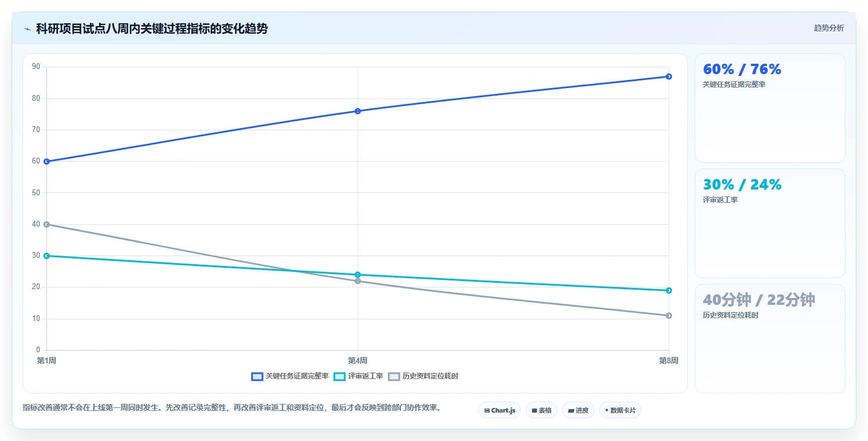Select the gray line's 第1周 point at 40
The height and width of the screenshot is (441, 868).
tap(46, 224)
